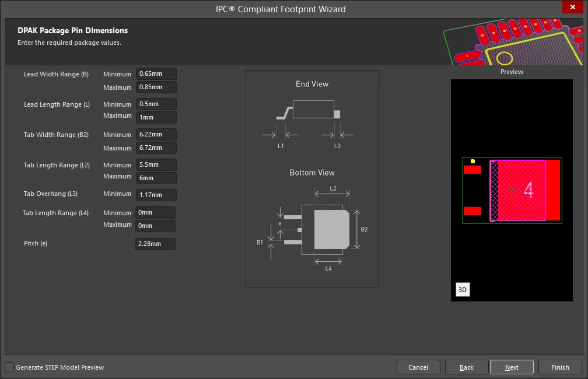Click the Tab Overhang (L3) label

51,194
